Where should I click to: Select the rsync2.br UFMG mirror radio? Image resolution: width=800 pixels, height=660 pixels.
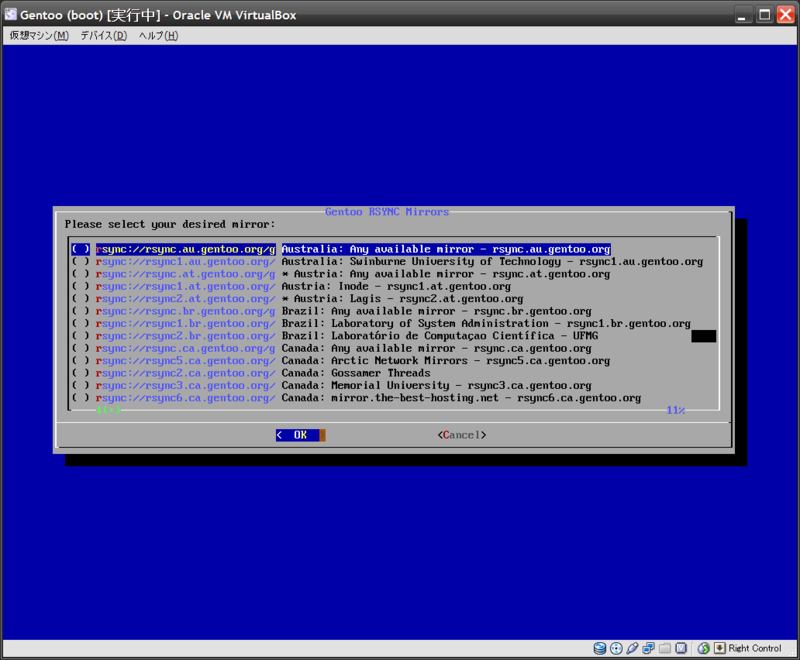(81, 336)
